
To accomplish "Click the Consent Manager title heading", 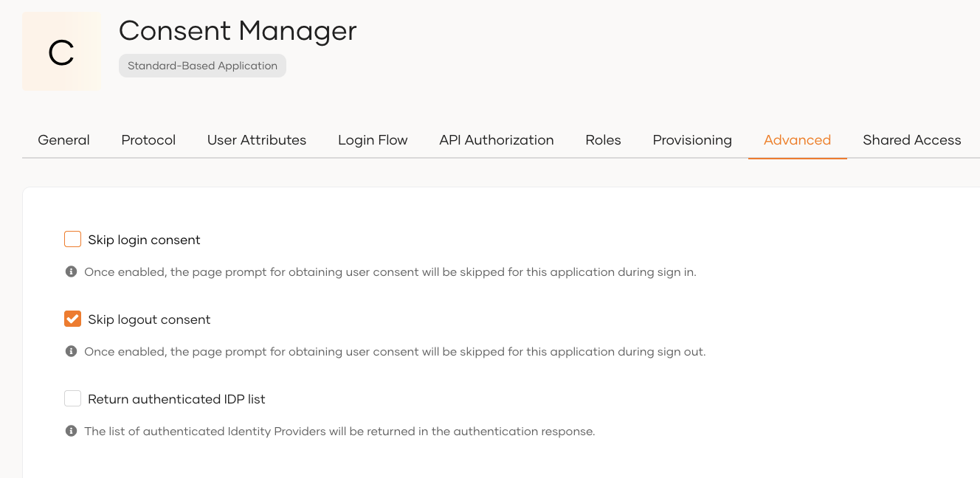I will pos(237,31).
